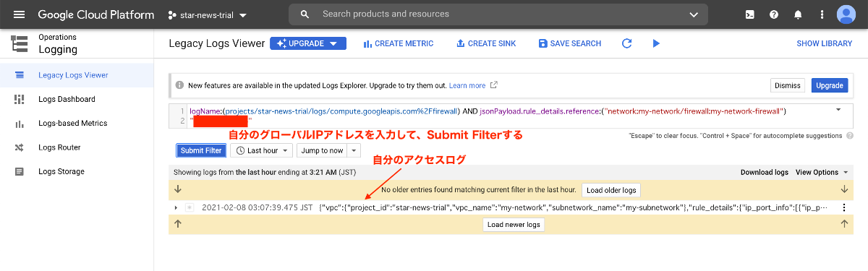Screen dimensions: 868x271
Task: Open View Options dropdown
Action: (x=822, y=172)
